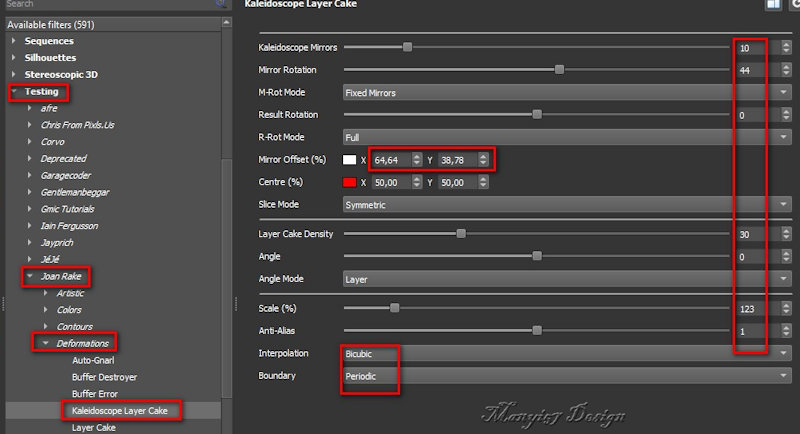Click the refresh icon at top right corner
800x434 pixels.
click(x=793, y=5)
